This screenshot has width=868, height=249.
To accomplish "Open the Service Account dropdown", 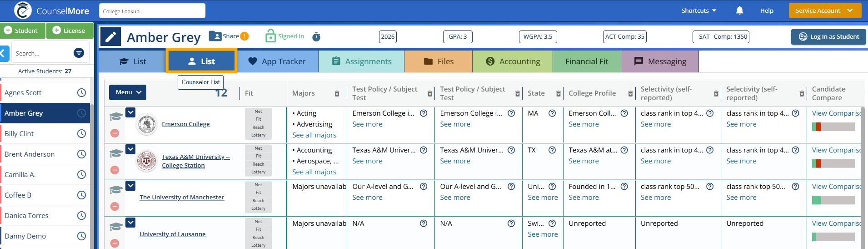I will pos(825,10).
